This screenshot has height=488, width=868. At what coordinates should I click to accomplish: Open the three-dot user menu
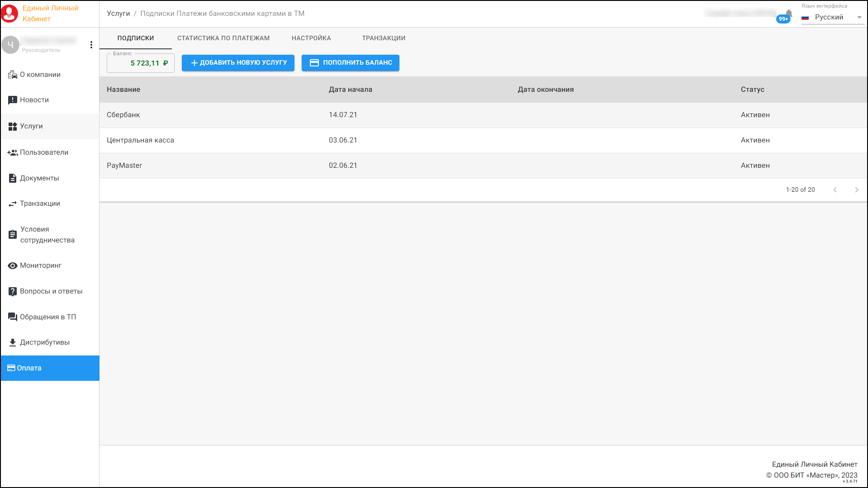pos(91,45)
